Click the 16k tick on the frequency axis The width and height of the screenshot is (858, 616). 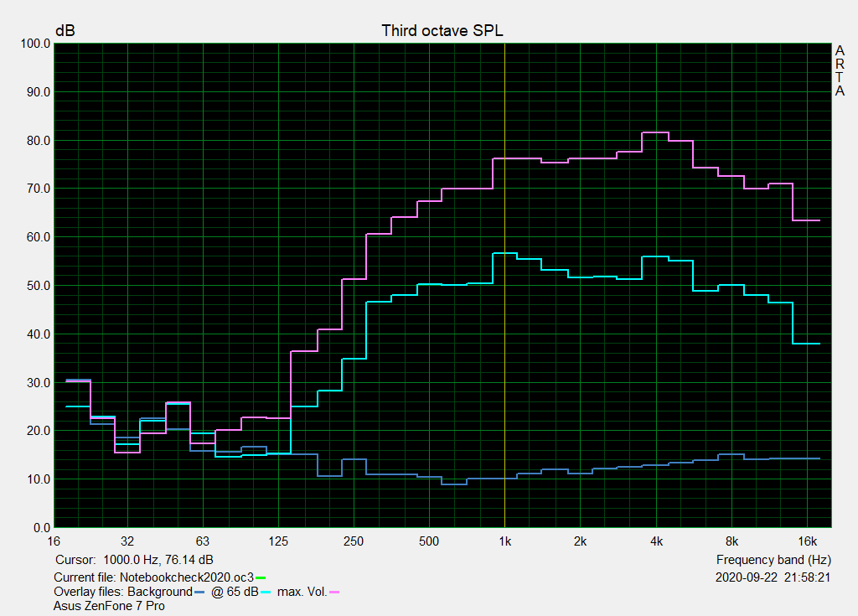807,540
